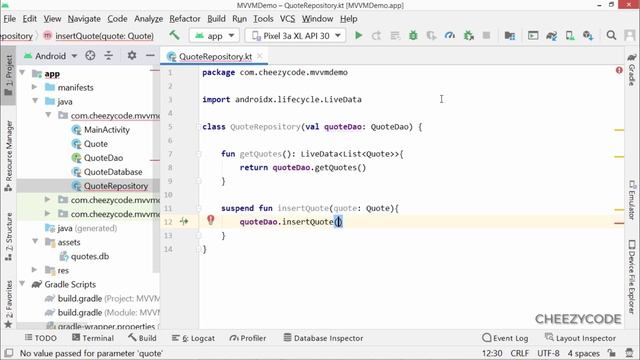Screen dimensions: 640x360
Task: Open the Pixel 3a XL API 30 device dropdown
Action: pyautogui.click(x=295, y=36)
